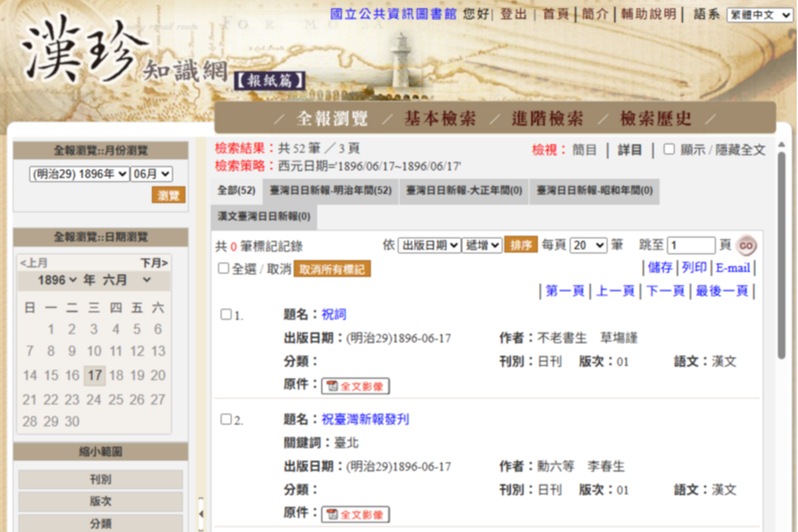Click the 跳至 page number field
Viewport: 798px width, 532px height.
coord(691,245)
